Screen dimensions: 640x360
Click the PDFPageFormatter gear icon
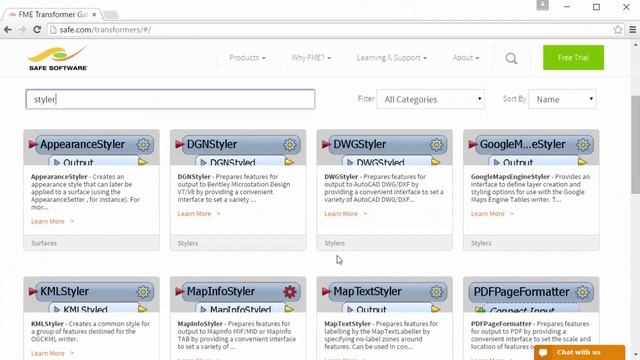pos(582,292)
